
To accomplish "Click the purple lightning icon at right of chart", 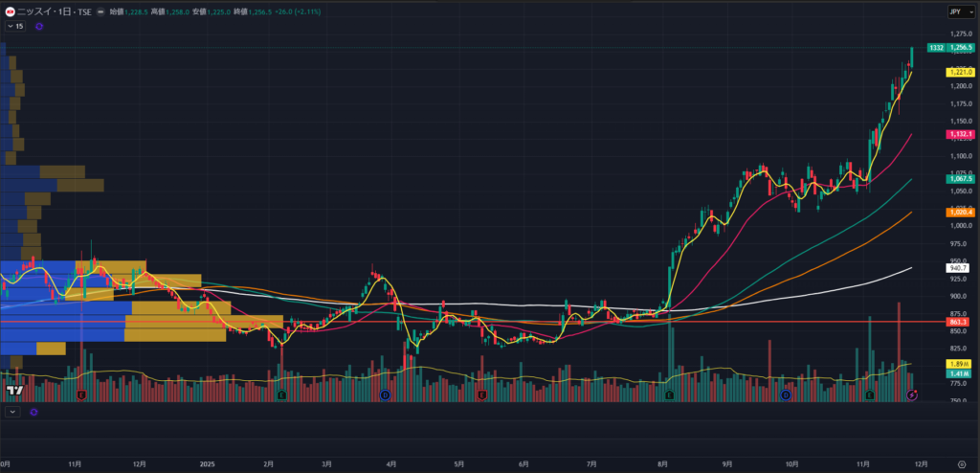I will click(912, 394).
